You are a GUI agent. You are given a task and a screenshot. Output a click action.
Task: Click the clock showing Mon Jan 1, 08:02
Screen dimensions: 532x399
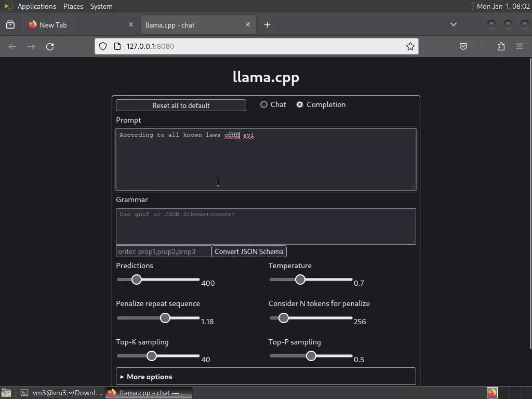coord(503,6)
